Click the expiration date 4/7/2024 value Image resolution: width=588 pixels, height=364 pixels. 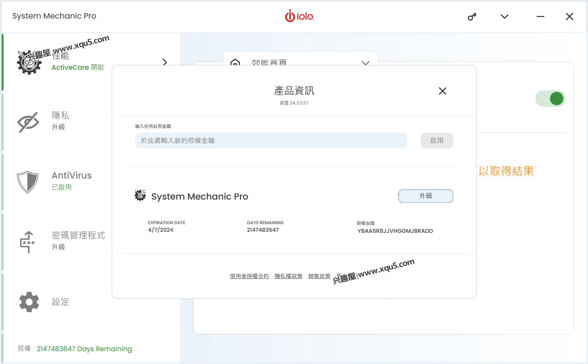point(161,230)
